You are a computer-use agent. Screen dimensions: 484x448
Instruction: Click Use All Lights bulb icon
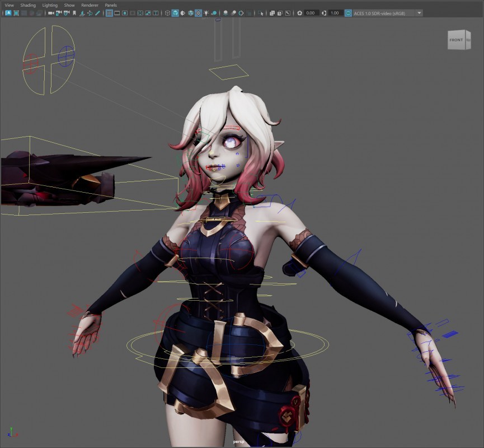click(x=206, y=13)
